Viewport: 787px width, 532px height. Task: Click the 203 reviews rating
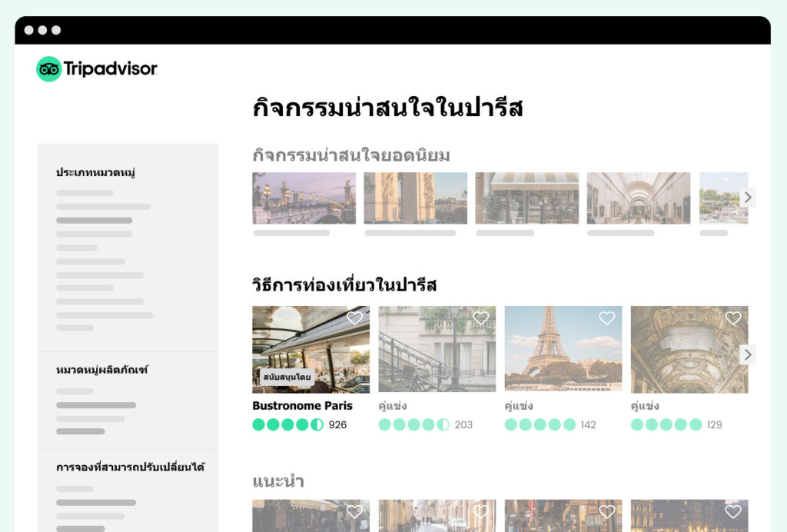(426, 424)
